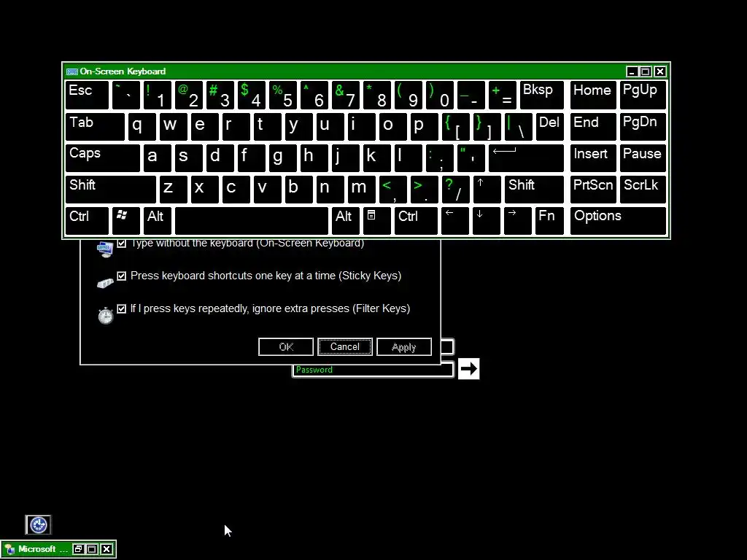
Task: Click the Del key
Action: pos(550,127)
